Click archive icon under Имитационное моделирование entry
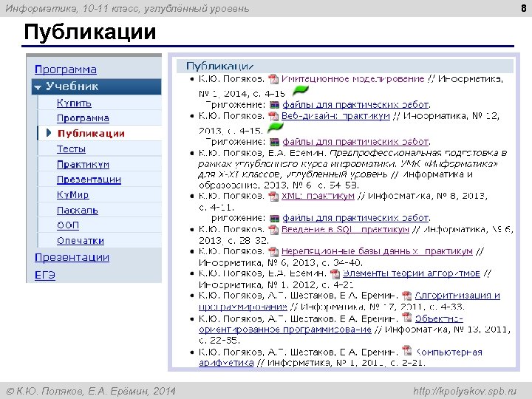Screen dimensions: 532x399 (x=274, y=105)
